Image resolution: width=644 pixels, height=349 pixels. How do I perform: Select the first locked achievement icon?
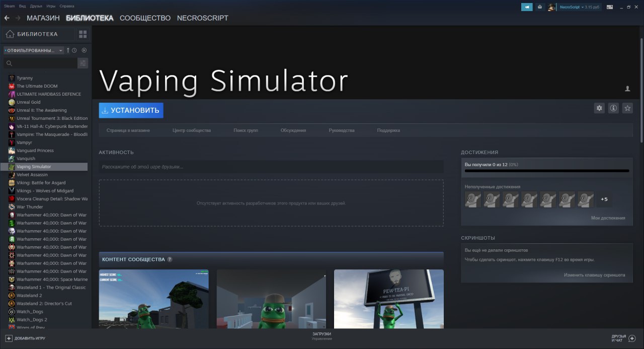point(473,199)
